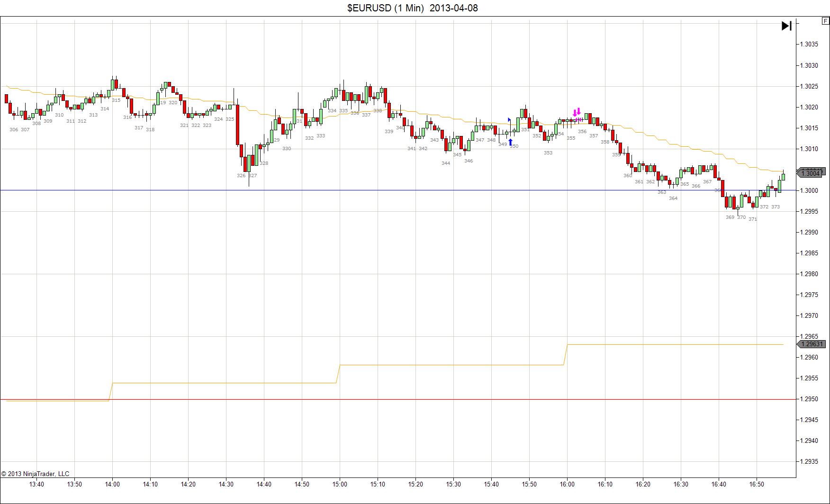Image resolution: width=830 pixels, height=504 pixels.
Task: Click the 16:20 time axis label
Action: pos(643,484)
